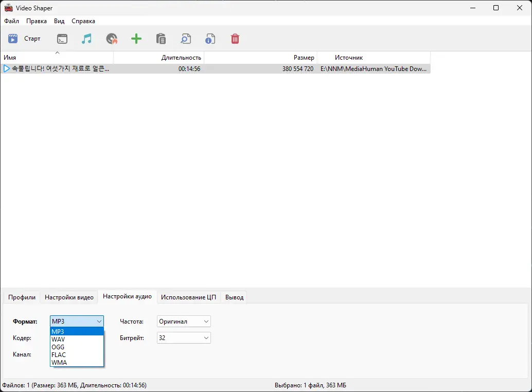Open the console/command line toolbar icon
532x392 pixels.
point(62,39)
